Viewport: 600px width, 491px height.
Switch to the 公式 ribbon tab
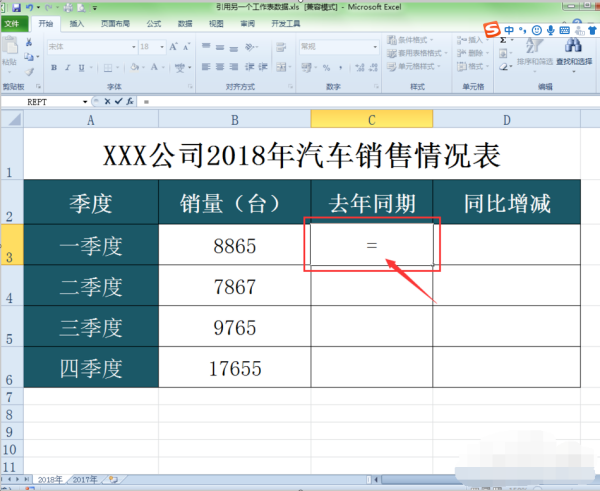click(154, 24)
